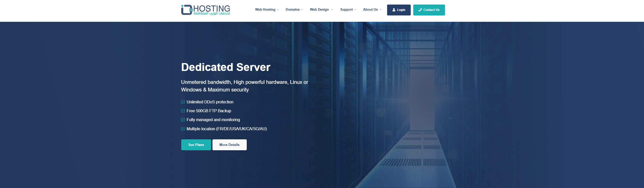
Task: Click the phone icon in Contact Us
Action: 420,10
